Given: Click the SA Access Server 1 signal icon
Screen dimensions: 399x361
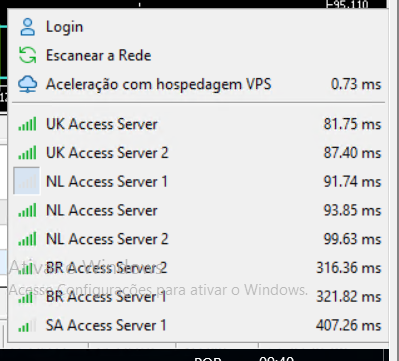Looking at the screenshot, I should pyautogui.click(x=27, y=325).
